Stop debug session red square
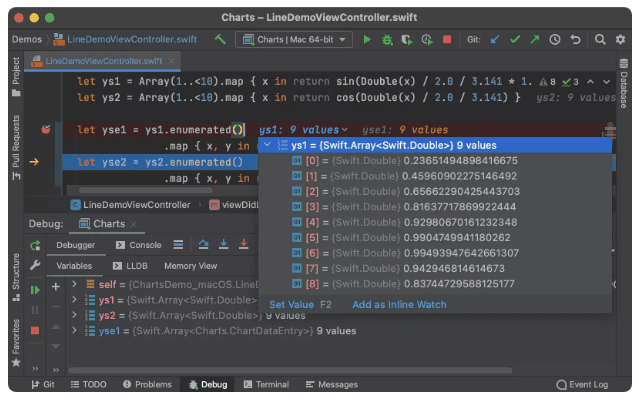This screenshot has width=639, height=402. pyautogui.click(x=35, y=330)
